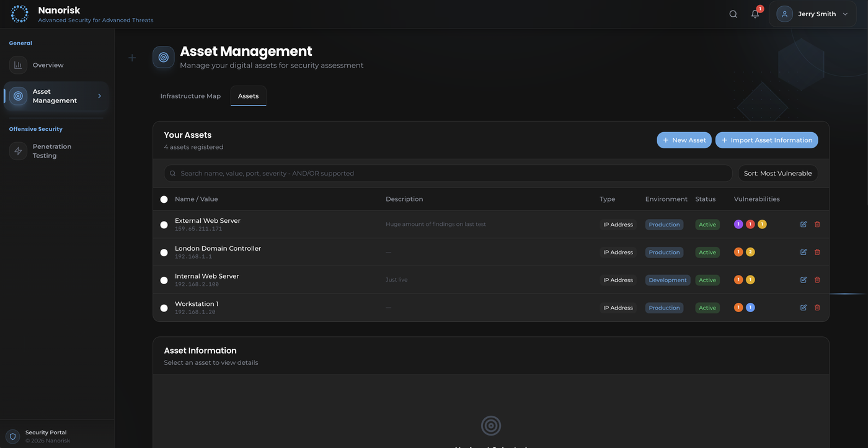Select the Assets tab
Image resolution: width=868 pixels, height=448 pixels.
247,95
